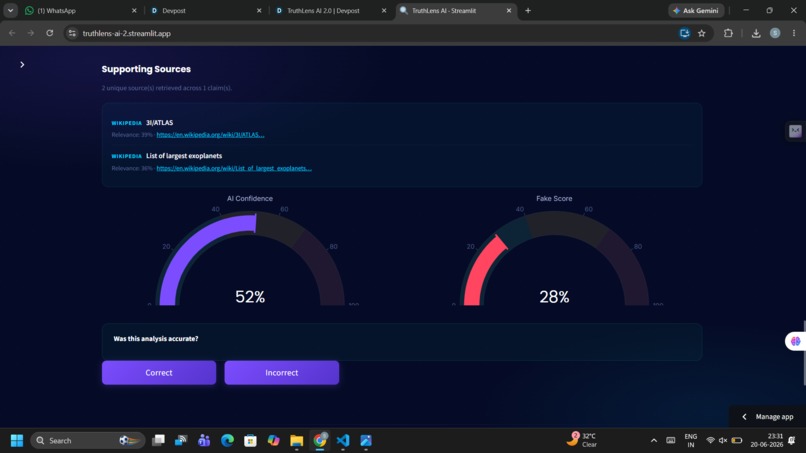Open Manage app panel
Image resolution: width=806 pixels, height=453 pixels.
(x=768, y=416)
